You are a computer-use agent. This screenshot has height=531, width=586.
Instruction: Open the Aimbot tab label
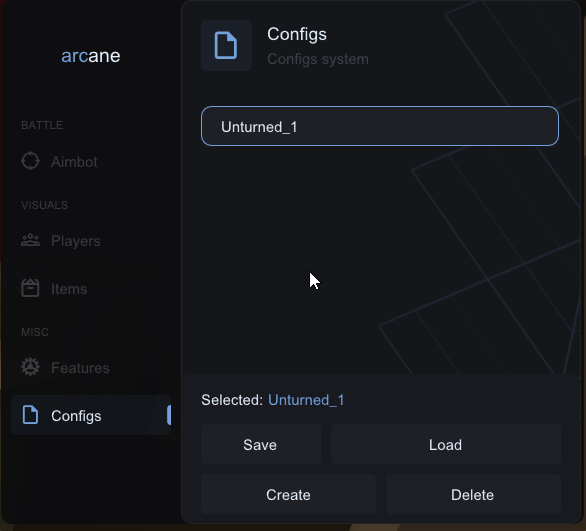[74, 162]
